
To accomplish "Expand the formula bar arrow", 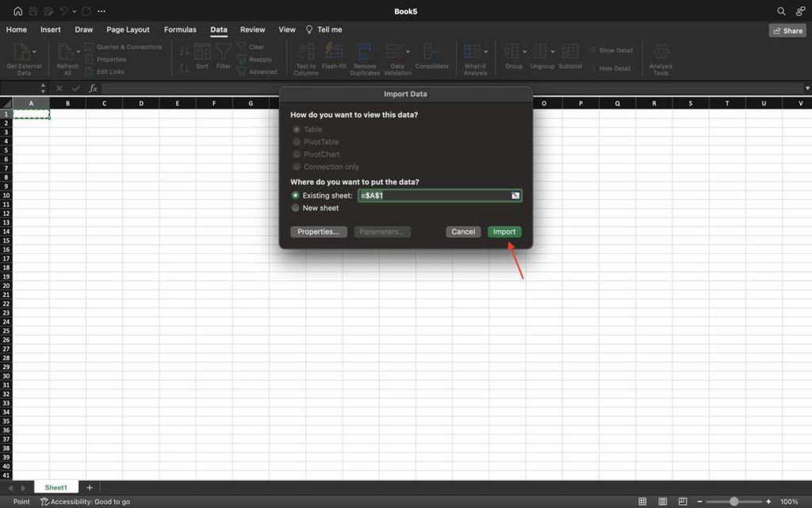I will (806, 88).
